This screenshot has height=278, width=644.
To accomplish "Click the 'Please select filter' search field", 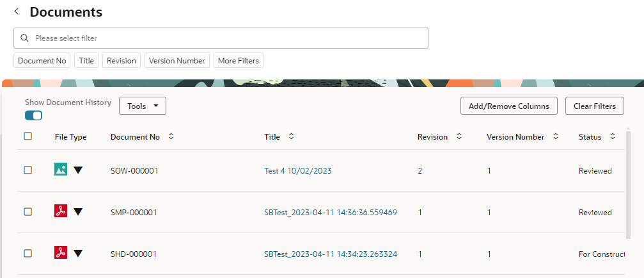I will click(x=221, y=38).
